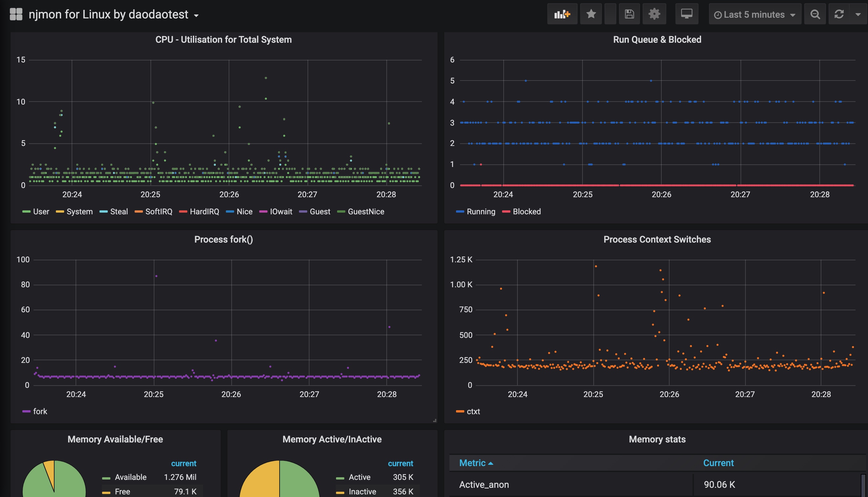
Task: Open color picker for IOwait legend swatch
Action: pyautogui.click(x=263, y=211)
